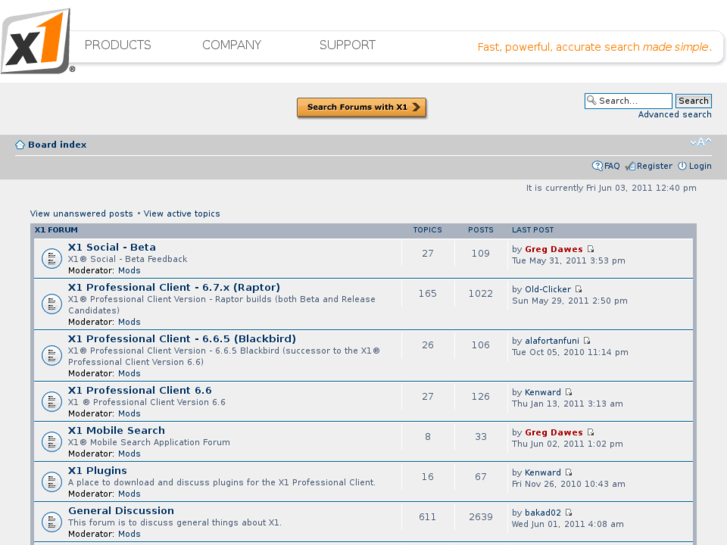Open Old-Clicker user profile
The height and width of the screenshot is (545, 727).
click(x=548, y=289)
